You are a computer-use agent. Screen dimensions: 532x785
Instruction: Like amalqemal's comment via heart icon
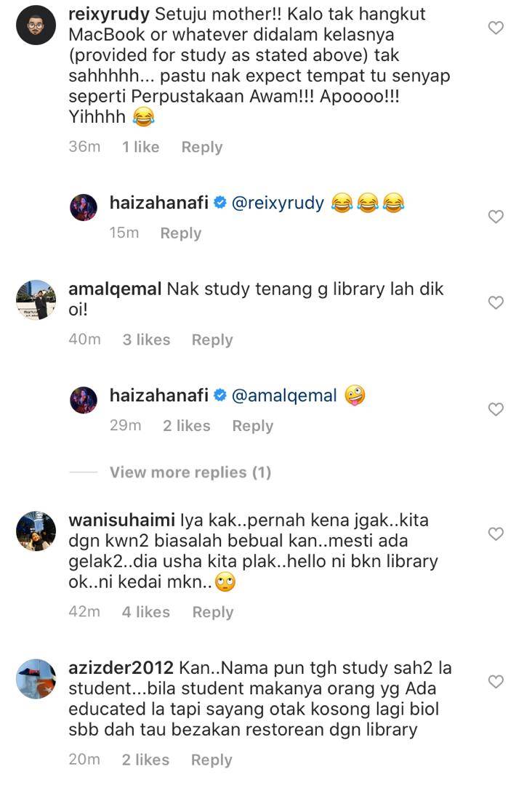pyautogui.click(x=496, y=302)
